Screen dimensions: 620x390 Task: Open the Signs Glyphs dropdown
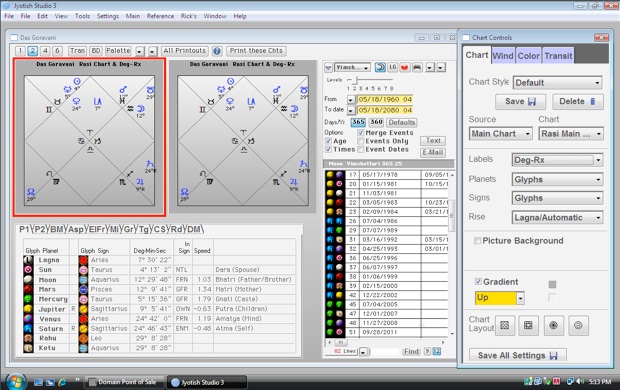pos(557,198)
